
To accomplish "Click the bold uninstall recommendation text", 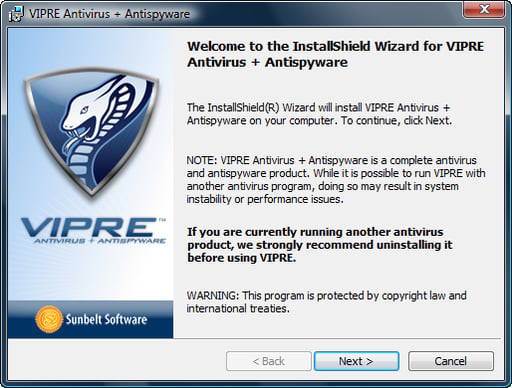I will (319, 245).
